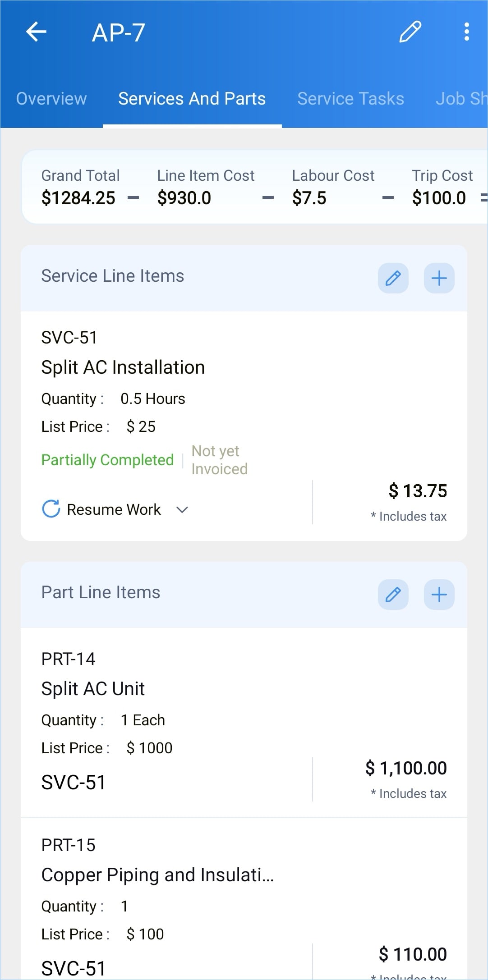
Task: Go to the Job Sheets tab
Action: [x=461, y=99]
